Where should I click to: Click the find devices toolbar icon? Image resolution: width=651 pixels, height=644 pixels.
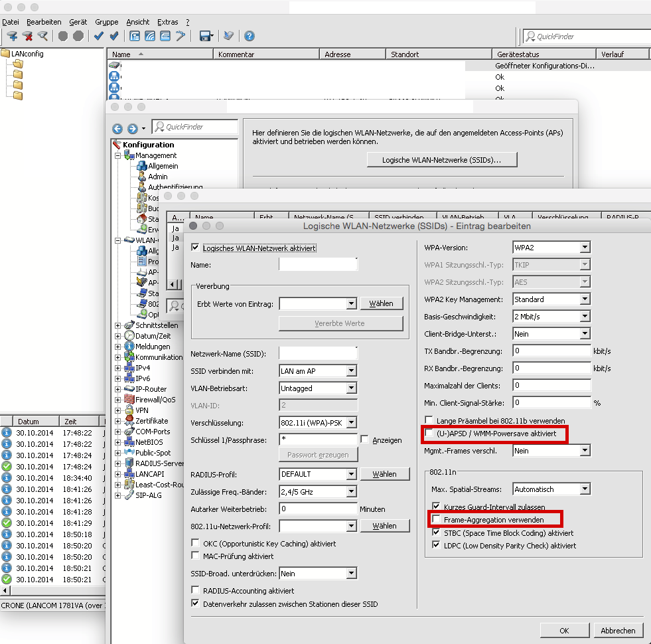coord(42,36)
